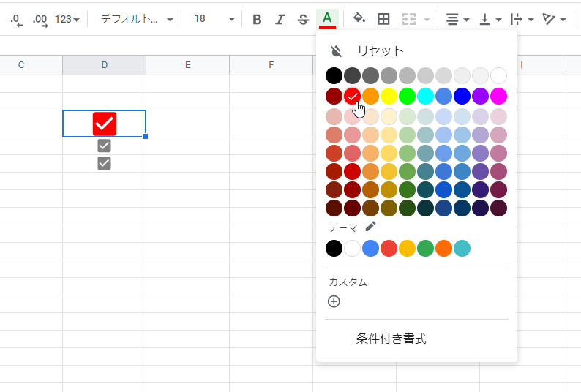Pick the bright yellow swatch
This screenshot has width=581, height=392.
coord(389,97)
